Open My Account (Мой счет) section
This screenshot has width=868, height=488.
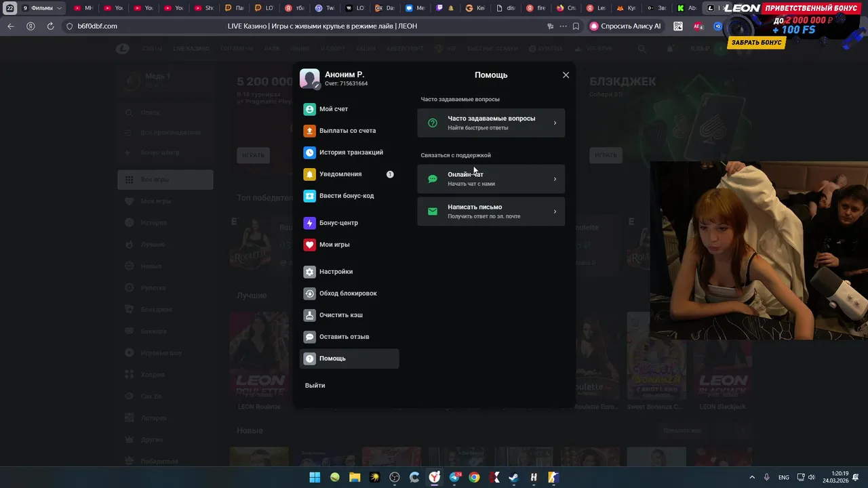[x=349, y=109]
